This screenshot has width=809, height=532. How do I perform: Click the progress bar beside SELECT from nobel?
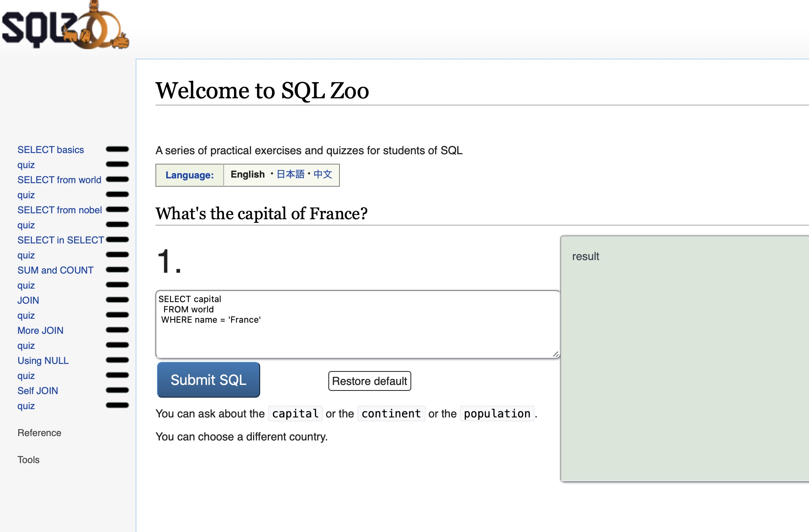117,209
